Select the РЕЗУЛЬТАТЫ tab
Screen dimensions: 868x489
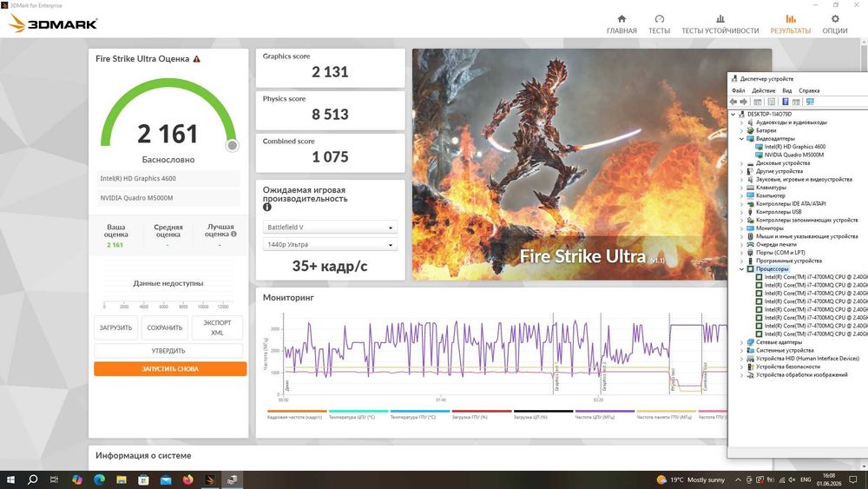[790, 24]
